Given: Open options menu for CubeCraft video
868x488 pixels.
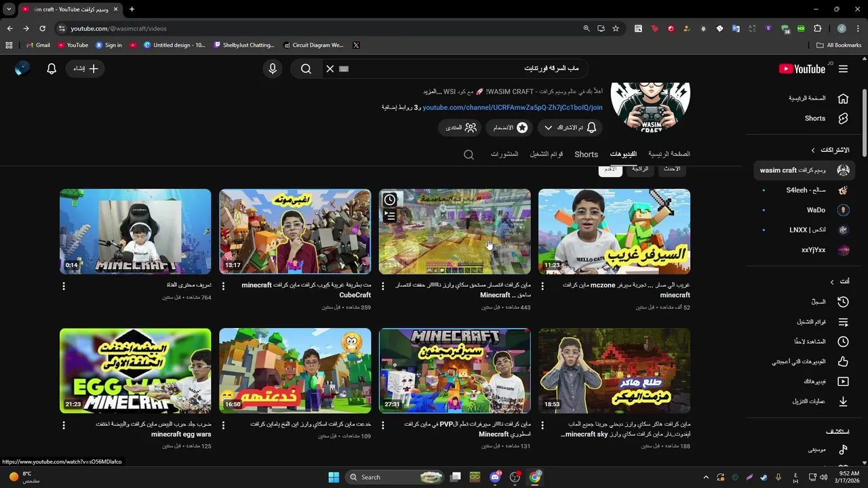Looking at the screenshot, I should click(223, 286).
